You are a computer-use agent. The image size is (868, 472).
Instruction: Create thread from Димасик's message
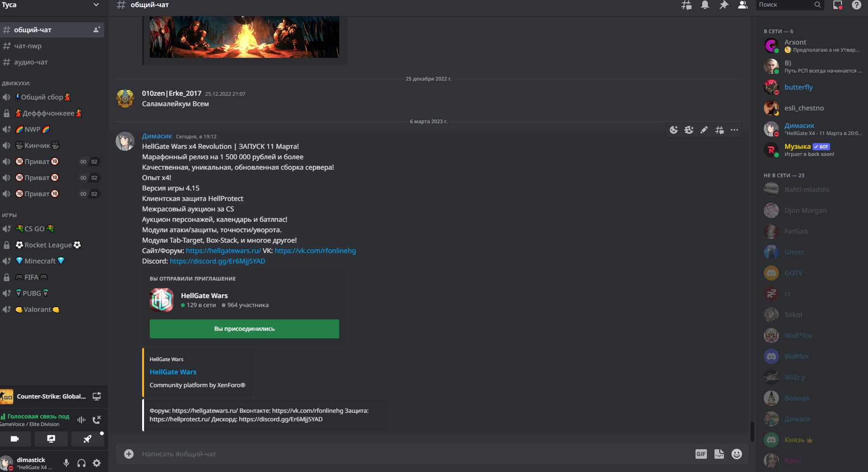tap(719, 130)
